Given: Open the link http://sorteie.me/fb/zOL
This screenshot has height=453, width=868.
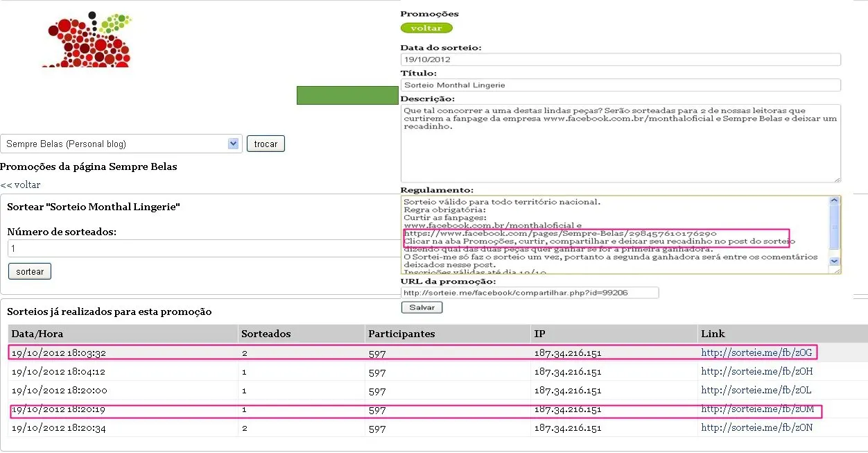Looking at the screenshot, I should [x=756, y=391].
